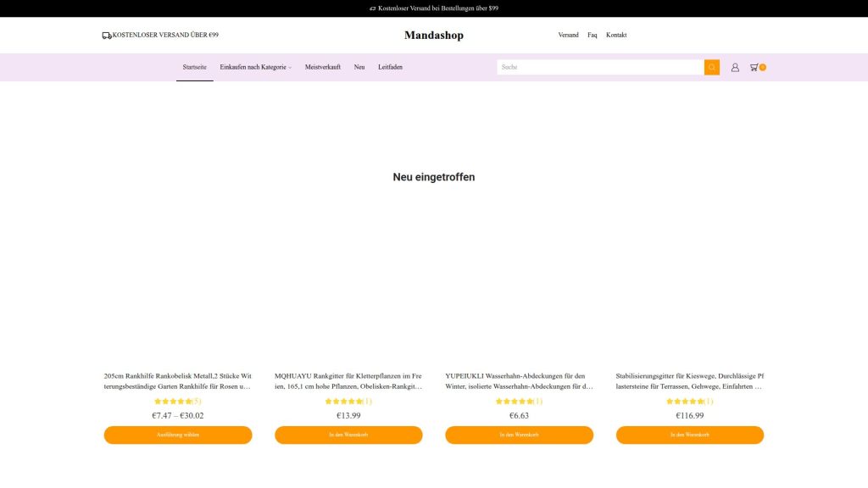Open Stabilisierungsgitter für Kieswege product title

[690, 381]
